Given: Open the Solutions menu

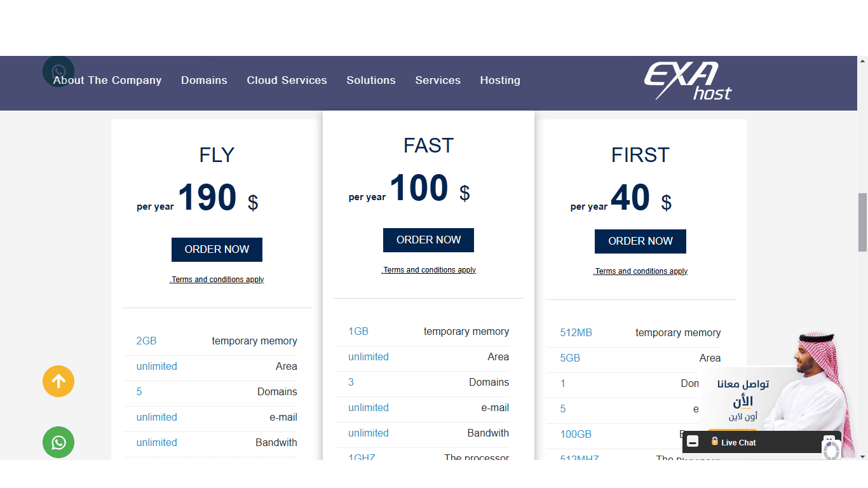Looking at the screenshot, I should 371,80.
